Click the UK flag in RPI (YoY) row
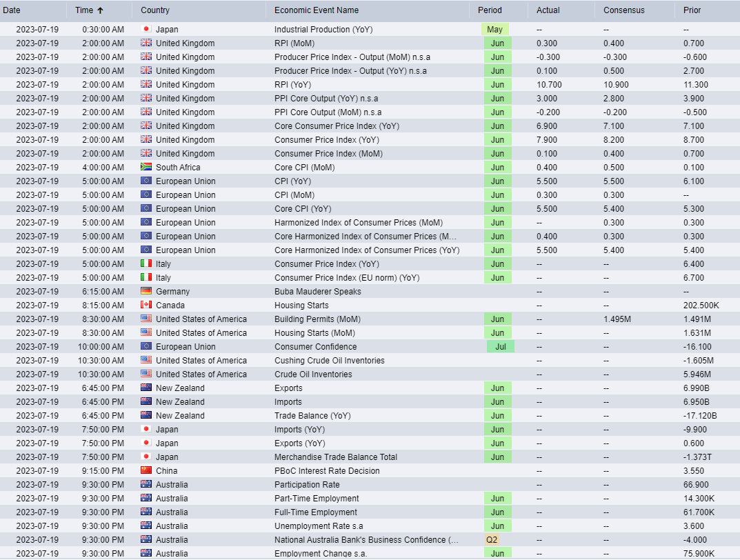This screenshot has height=560, width=740. pyautogui.click(x=146, y=84)
